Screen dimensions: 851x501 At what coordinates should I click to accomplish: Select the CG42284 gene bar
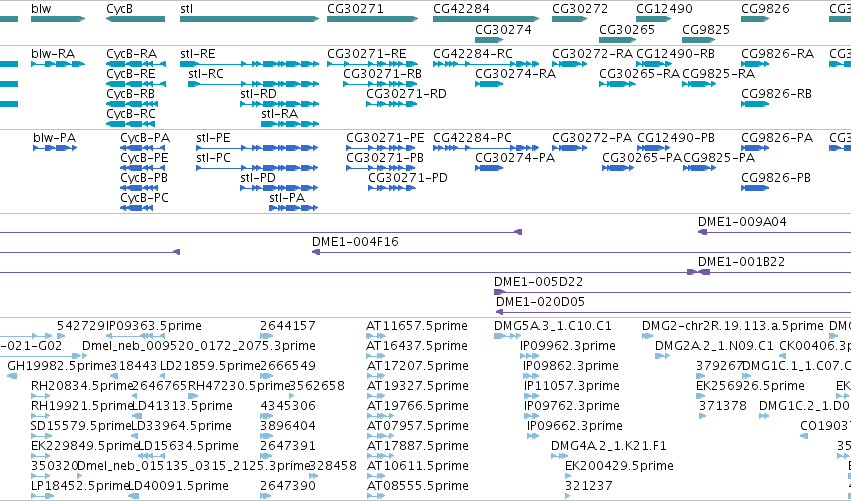point(486,19)
